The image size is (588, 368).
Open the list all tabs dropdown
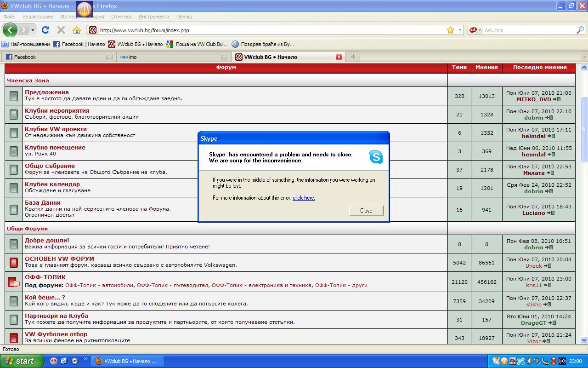click(584, 57)
